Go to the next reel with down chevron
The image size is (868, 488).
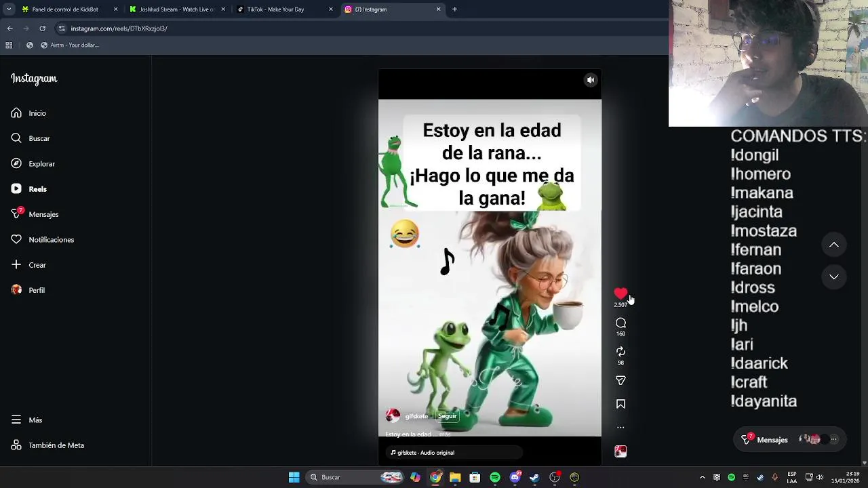pos(834,277)
